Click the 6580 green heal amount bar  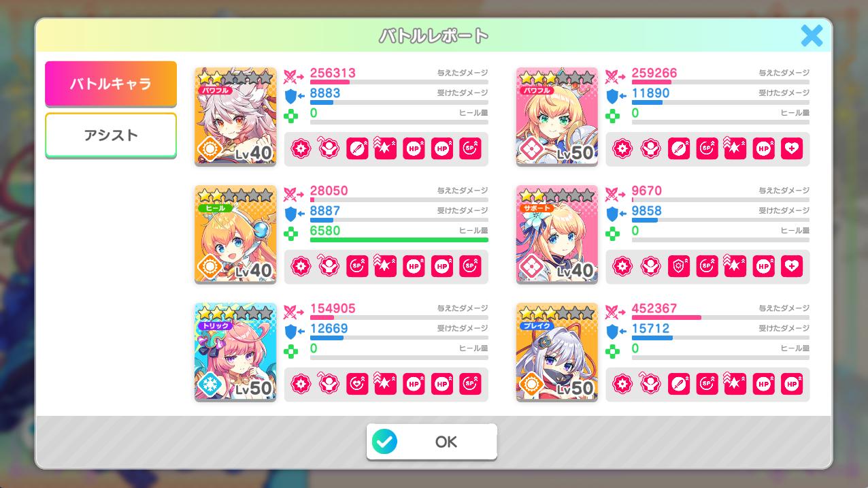click(399, 240)
